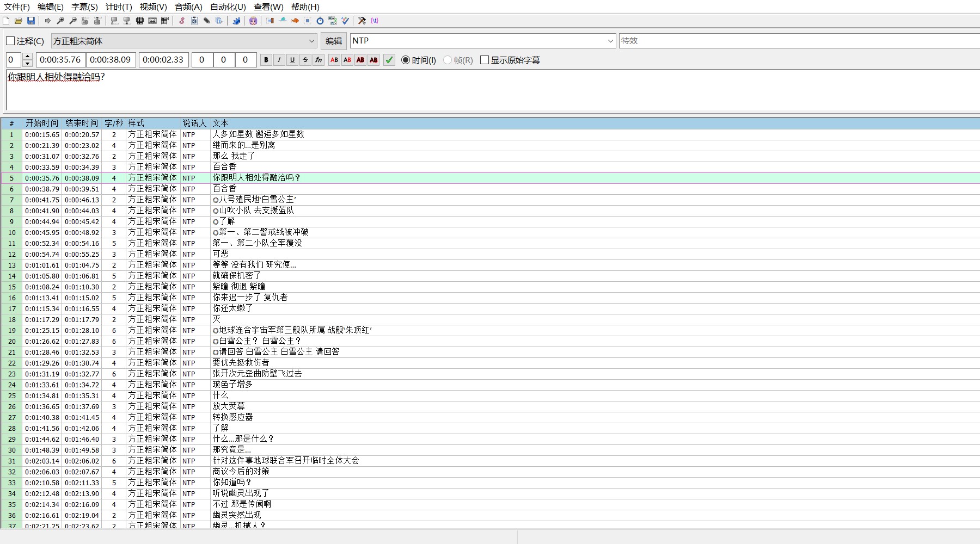
Task: Pick primary color (first AB button)
Action: point(334,60)
